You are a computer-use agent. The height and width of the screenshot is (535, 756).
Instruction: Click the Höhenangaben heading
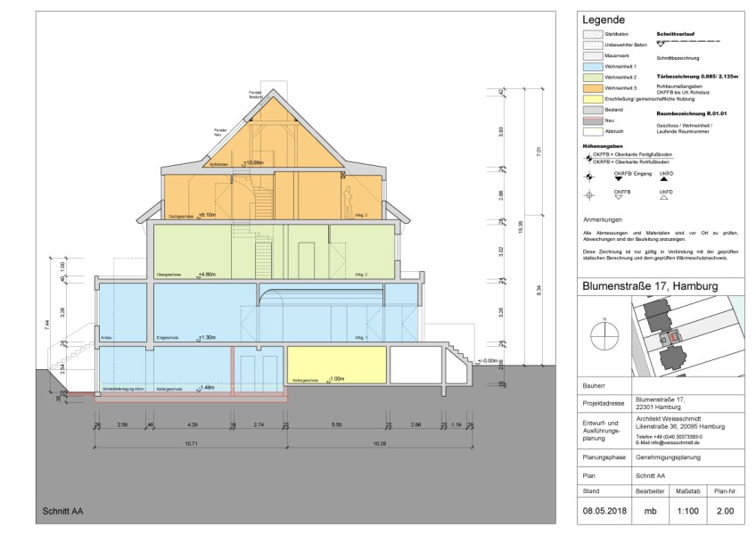point(603,145)
